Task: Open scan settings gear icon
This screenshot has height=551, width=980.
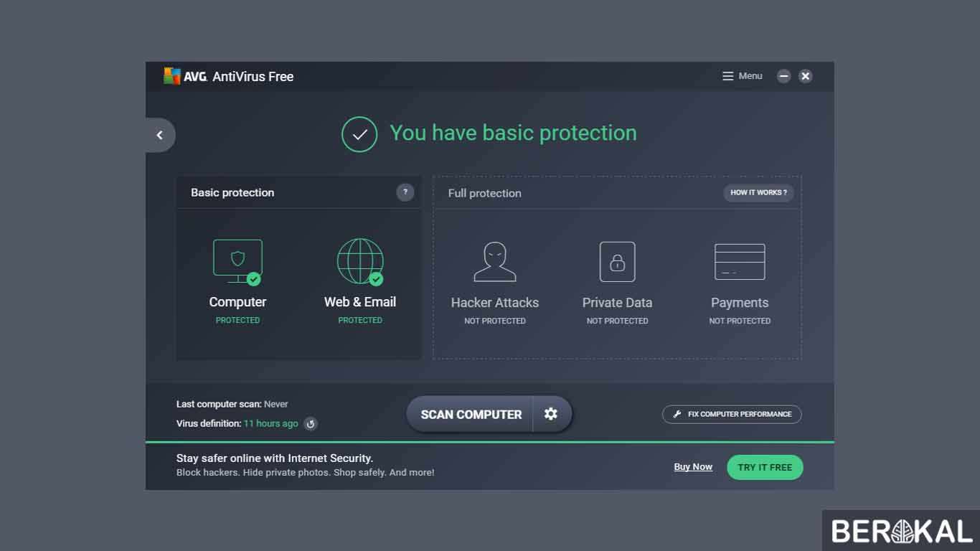Action: [x=551, y=414]
